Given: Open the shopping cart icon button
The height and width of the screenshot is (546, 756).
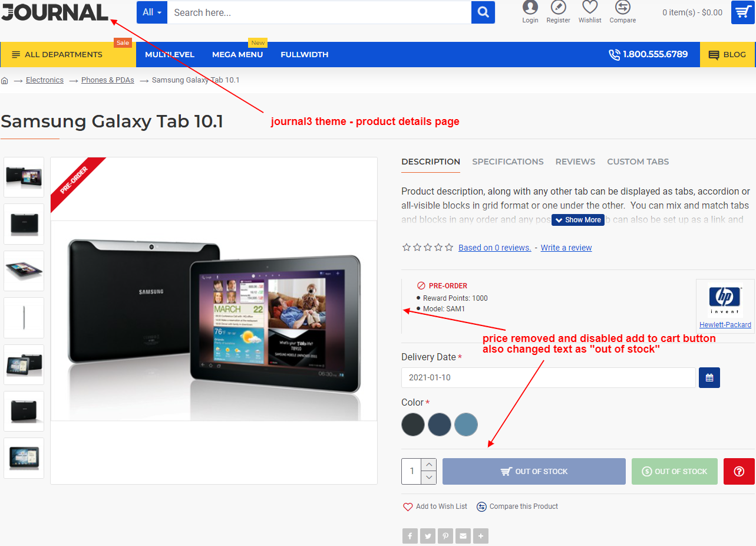Looking at the screenshot, I should 743,12.
